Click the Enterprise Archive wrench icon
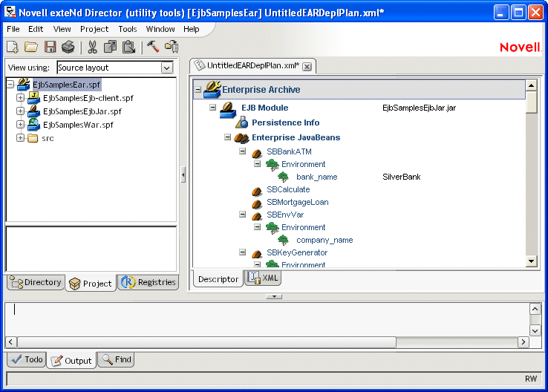 click(x=212, y=89)
